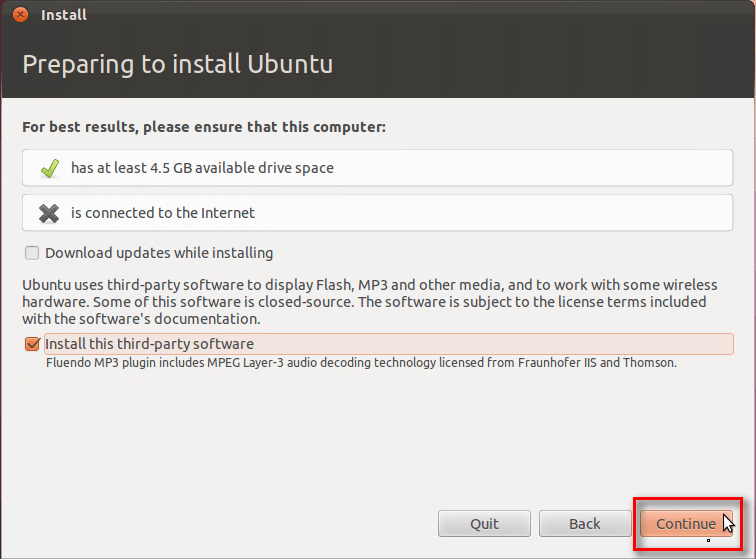Image resolution: width=756 pixels, height=559 pixels.
Task: Click the 'Install' window title text
Action: (x=63, y=15)
